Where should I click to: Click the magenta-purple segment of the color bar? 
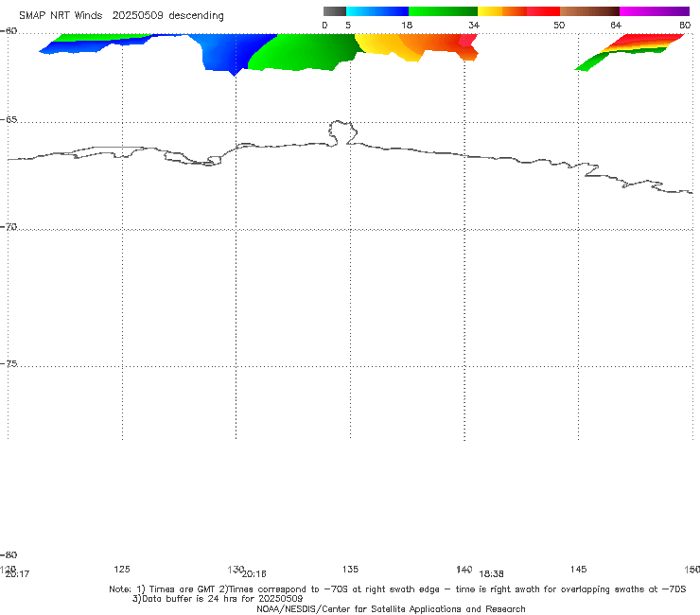(x=655, y=11)
